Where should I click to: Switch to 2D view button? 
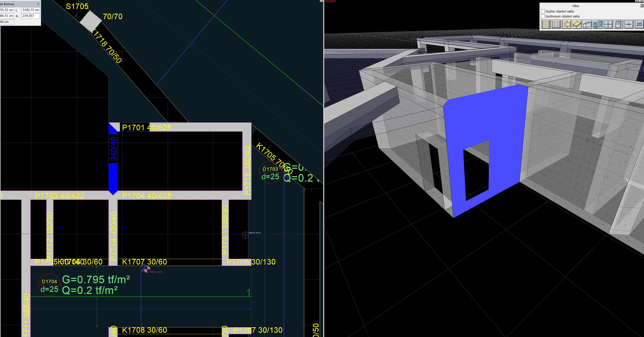point(639,24)
